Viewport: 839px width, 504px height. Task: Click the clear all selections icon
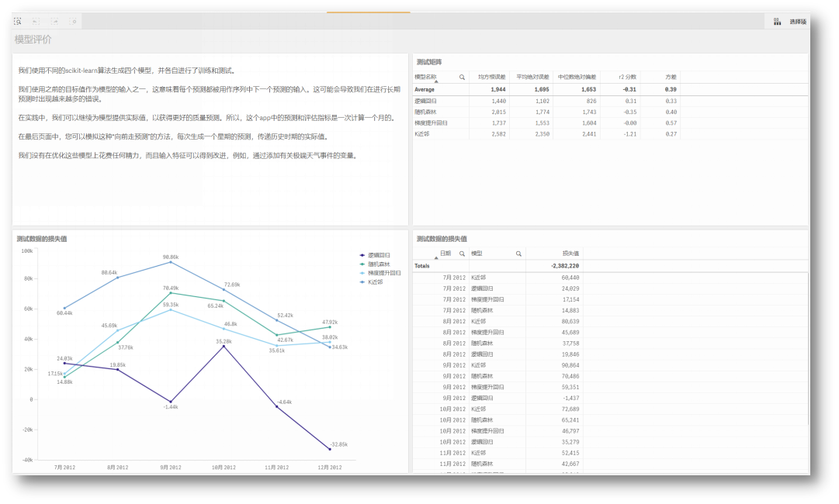pyautogui.click(x=73, y=22)
